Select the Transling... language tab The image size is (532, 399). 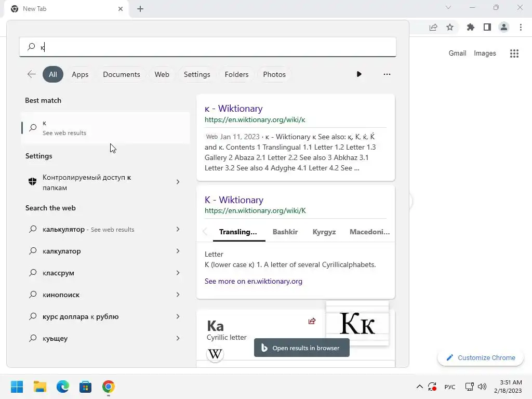[238, 232]
